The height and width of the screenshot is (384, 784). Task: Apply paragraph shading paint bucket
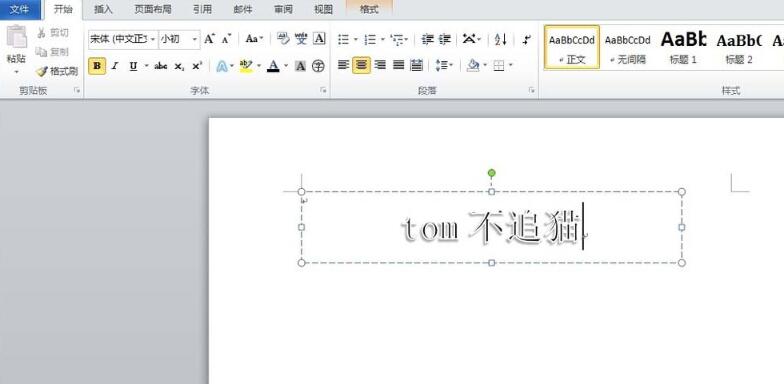click(472, 65)
